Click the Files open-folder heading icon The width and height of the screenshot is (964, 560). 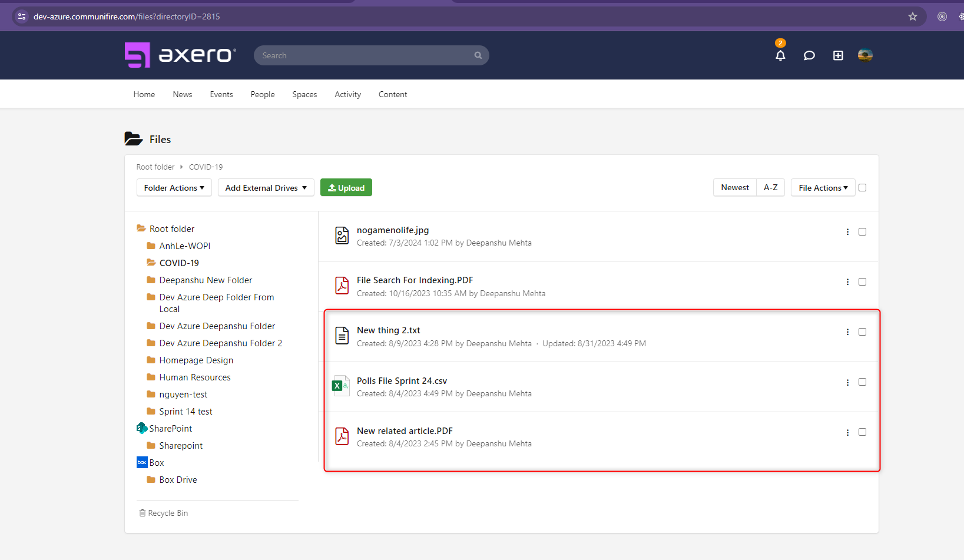[x=134, y=139]
